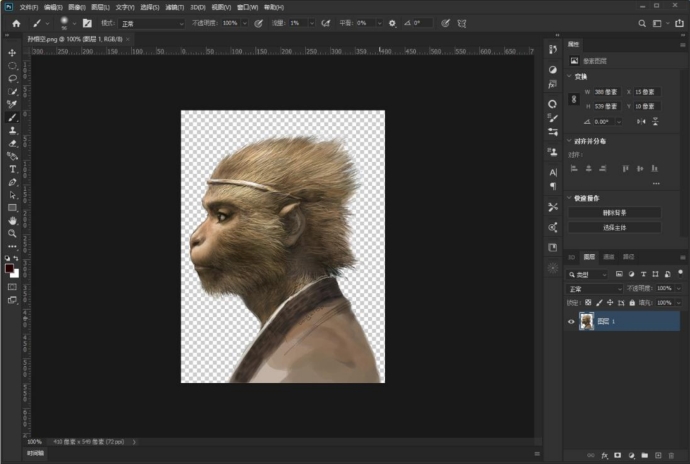Select the Path Selection arrow tool
This screenshot has height=464, width=690.
[x=12, y=195]
